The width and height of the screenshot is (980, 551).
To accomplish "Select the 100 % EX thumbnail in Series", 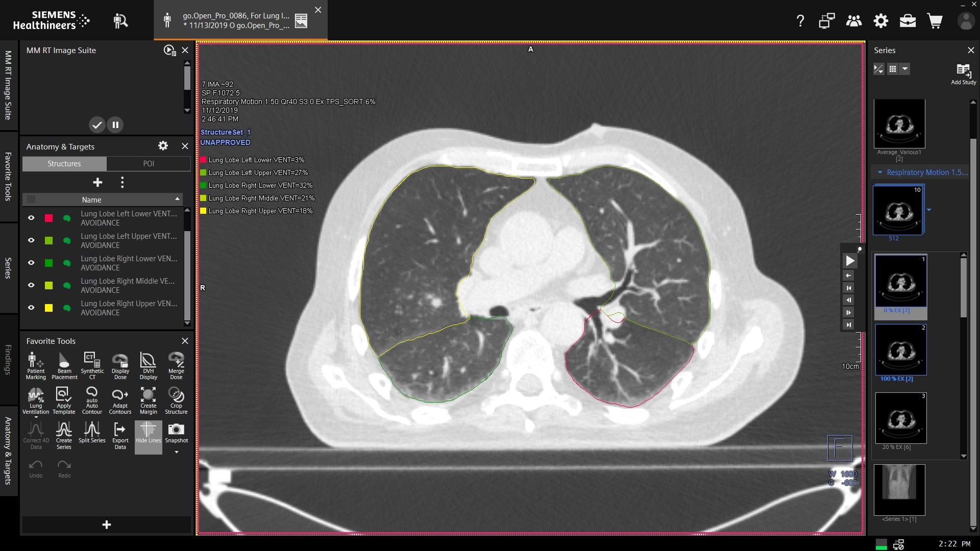I will click(x=900, y=350).
